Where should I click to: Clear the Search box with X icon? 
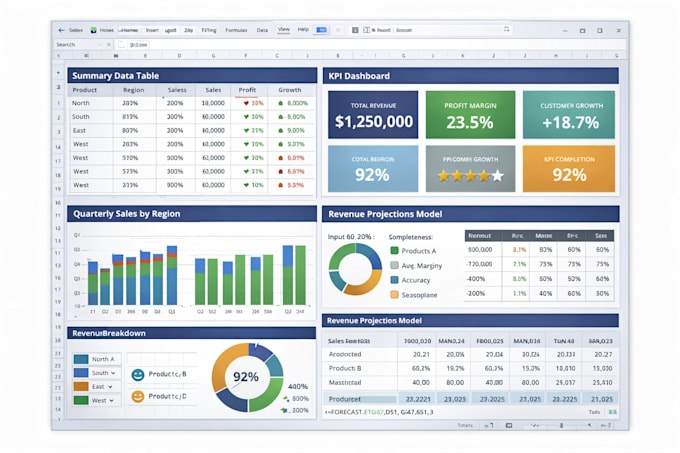109,44
